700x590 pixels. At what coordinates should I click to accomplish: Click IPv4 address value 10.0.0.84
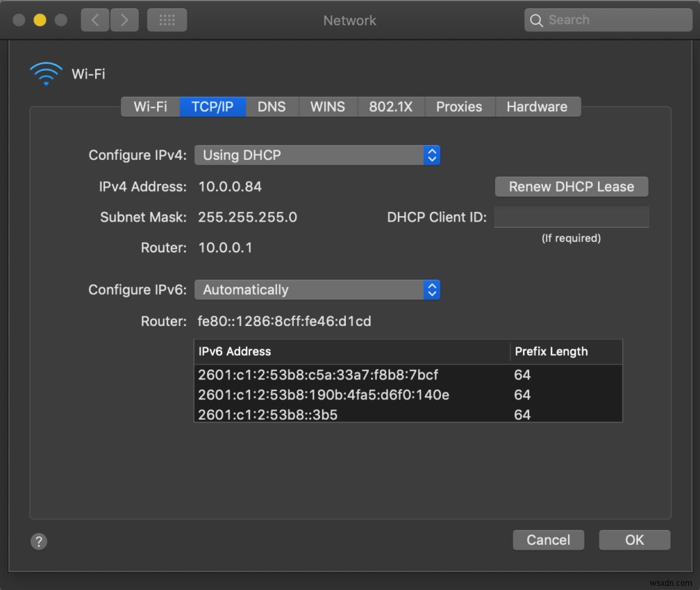click(x=230, y=187)
